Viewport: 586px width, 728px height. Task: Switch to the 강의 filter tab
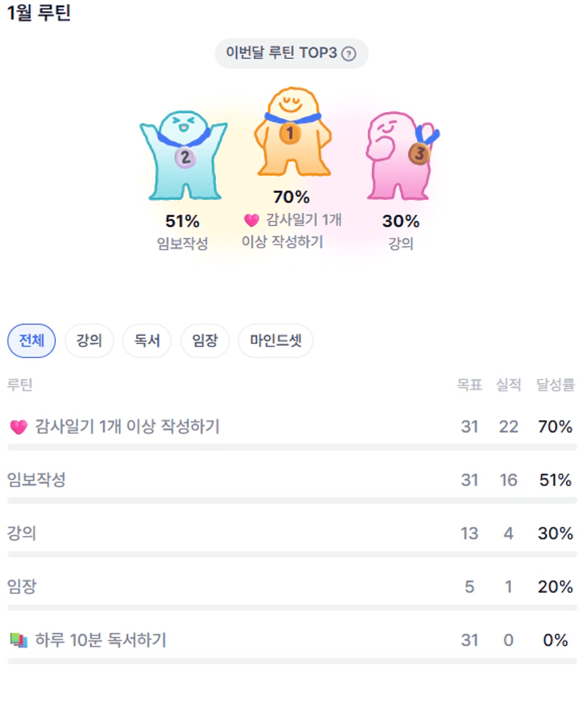click(x=89, y=341)
